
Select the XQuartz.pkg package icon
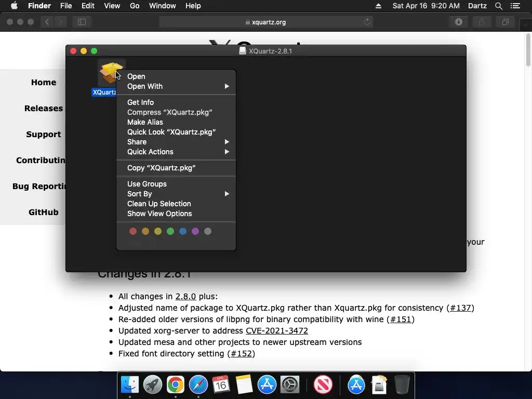click(x=111, y=73)
